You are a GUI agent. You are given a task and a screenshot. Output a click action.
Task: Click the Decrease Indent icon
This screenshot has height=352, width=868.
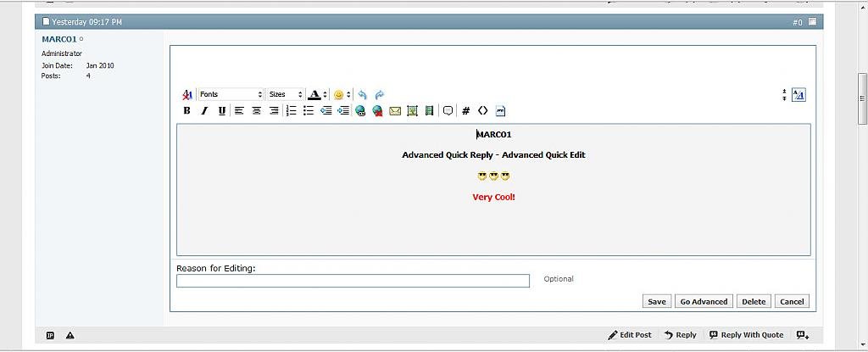pos(326,111)
